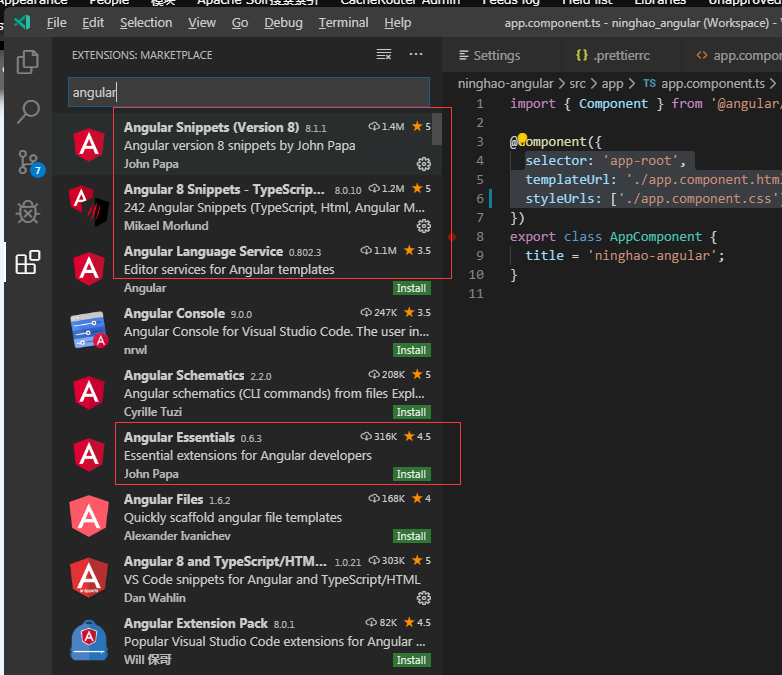
Task: Switch to the Settings editor tab
Action: [x=502, y=55]
